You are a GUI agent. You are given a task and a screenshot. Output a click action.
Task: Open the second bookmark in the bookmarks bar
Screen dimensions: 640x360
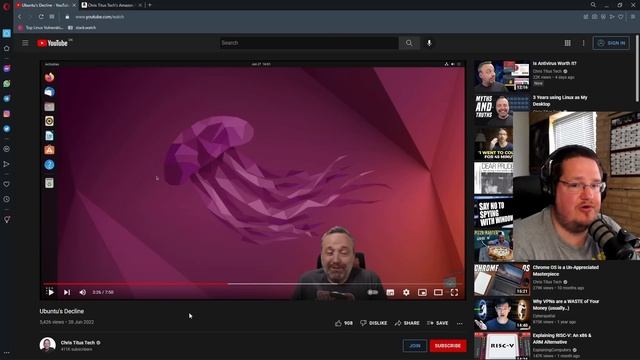[x=82, y=28]
